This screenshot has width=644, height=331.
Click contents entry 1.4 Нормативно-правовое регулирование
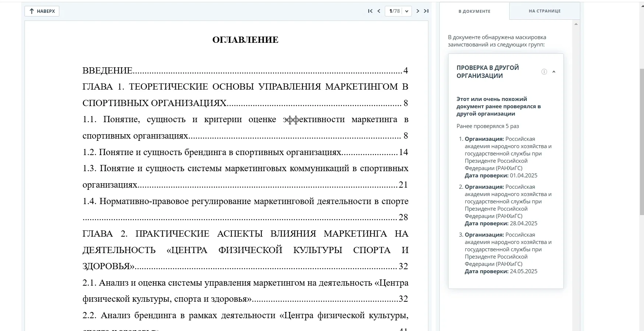[245, 209]
